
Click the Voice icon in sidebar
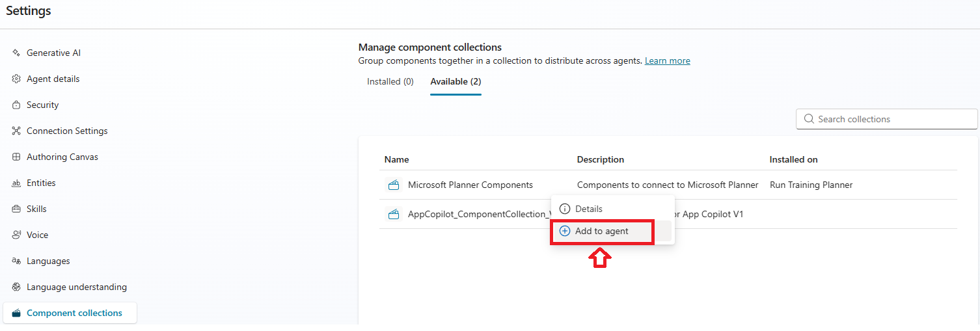(16, 235)
